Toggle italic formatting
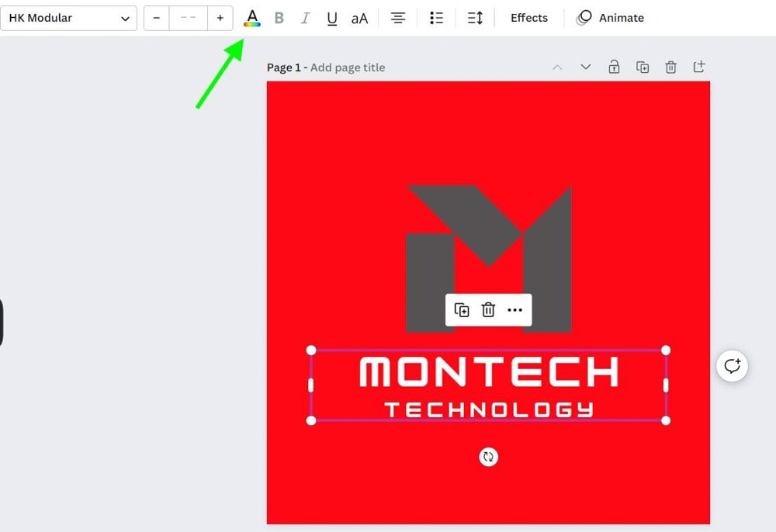This screenshot has width=776, height=532. pos(305,19)
